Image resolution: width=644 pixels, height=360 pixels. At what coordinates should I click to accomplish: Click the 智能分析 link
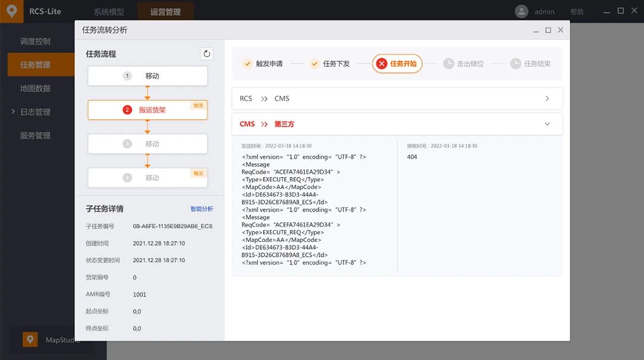click(202, 209)
